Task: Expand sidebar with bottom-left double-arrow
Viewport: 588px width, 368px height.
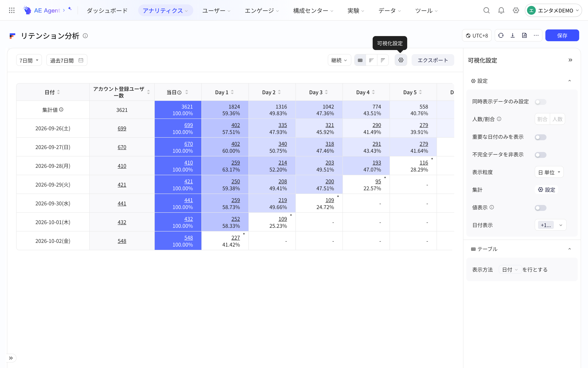Action: pyautogui.click(x=11, y=358)
